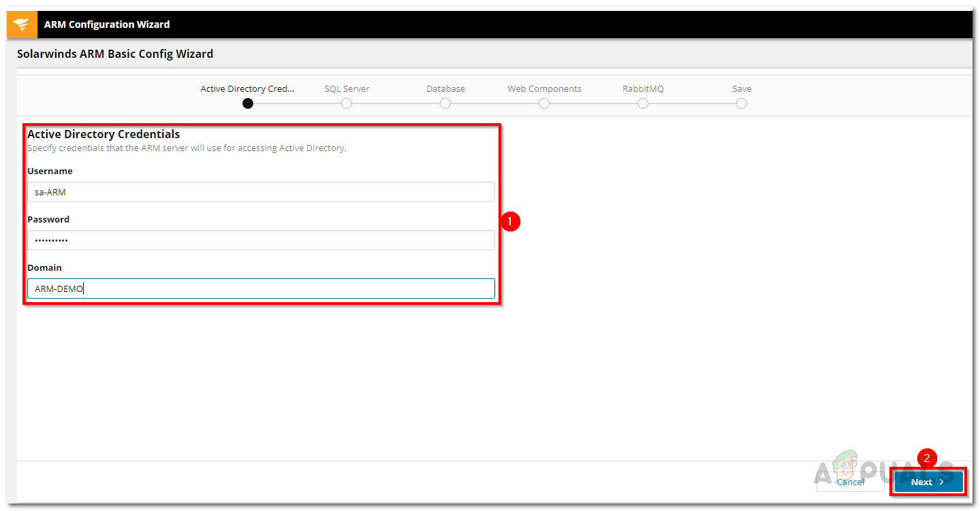Cancel the configuration wizard
The image size is (980, 511).
(851, 482)
